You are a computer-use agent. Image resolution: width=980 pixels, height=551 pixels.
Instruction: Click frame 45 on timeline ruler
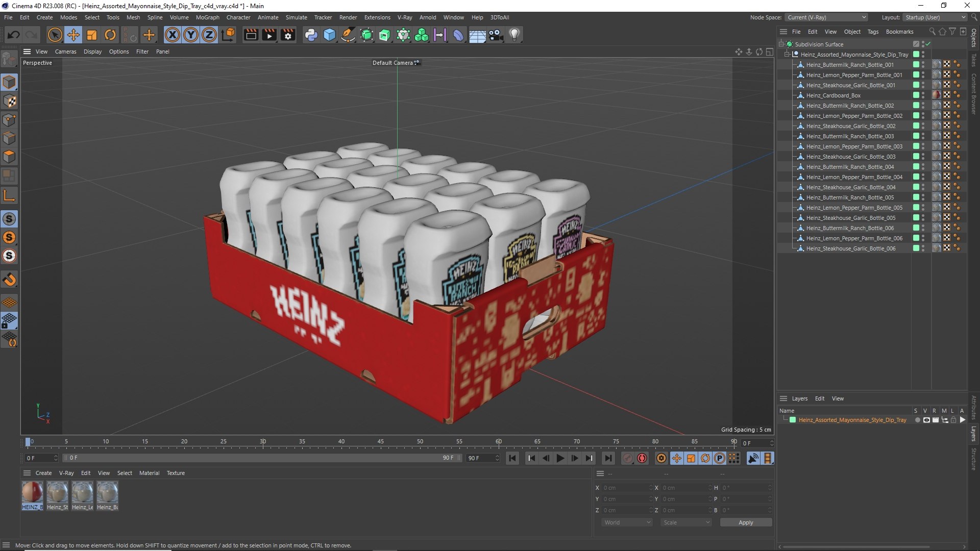coord(381,442)
